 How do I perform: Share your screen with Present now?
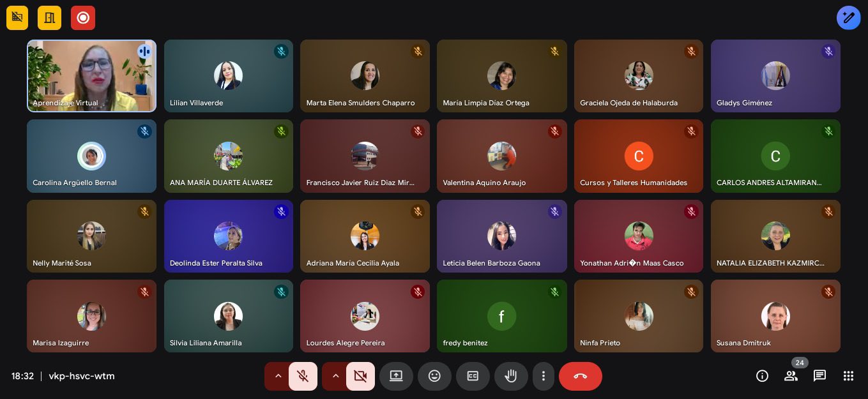coord(396,376)
